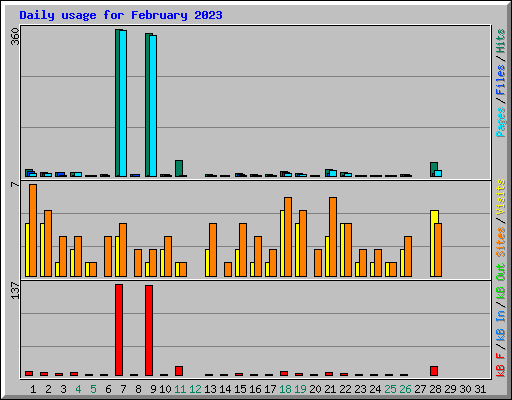Click the 137 y-axis value of KB chart
The image size is (512, 400).
tap(15, 290)
